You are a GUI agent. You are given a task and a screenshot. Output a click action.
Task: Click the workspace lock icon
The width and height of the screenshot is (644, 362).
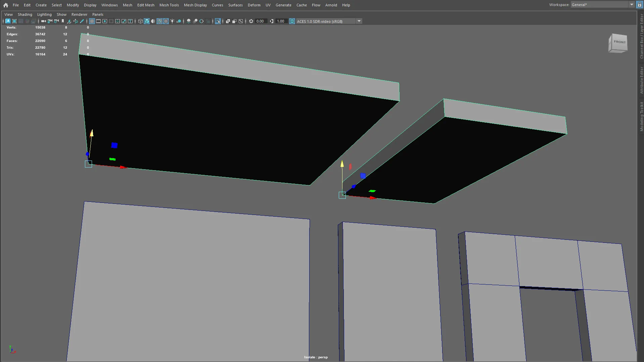point(640,5)
